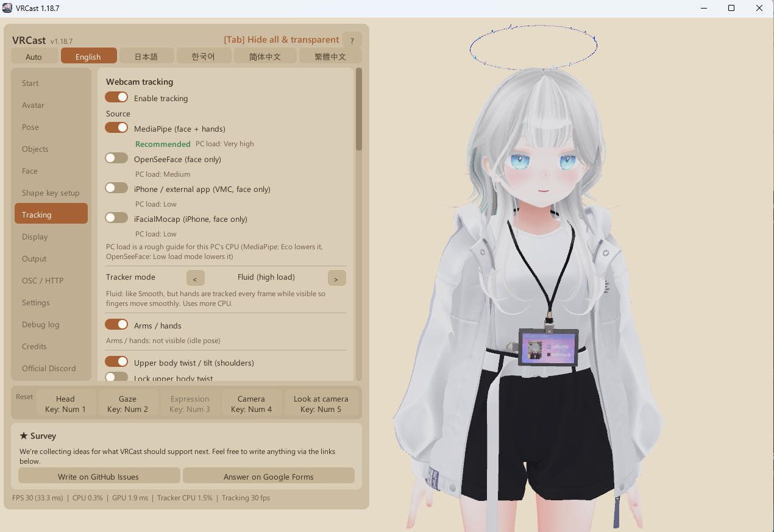The width and height of the screenshot is (774, 532).
Task: Click the Tracker CPU 1.5% status entry
Action: click(185, 498)
